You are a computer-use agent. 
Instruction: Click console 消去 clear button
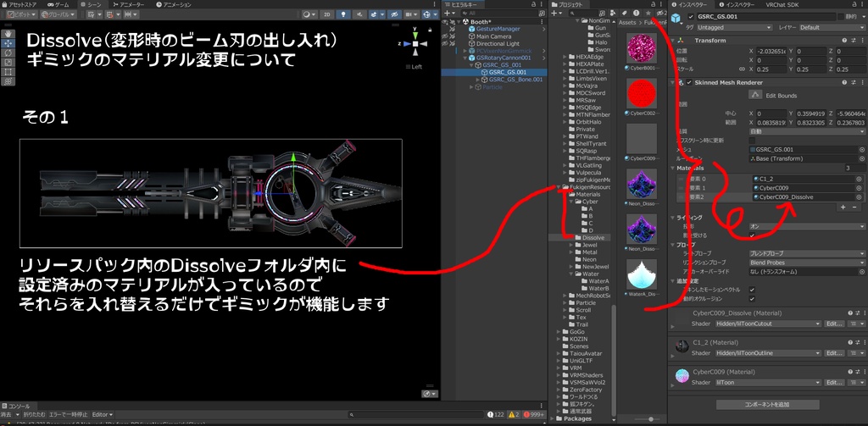coord(6,414)
